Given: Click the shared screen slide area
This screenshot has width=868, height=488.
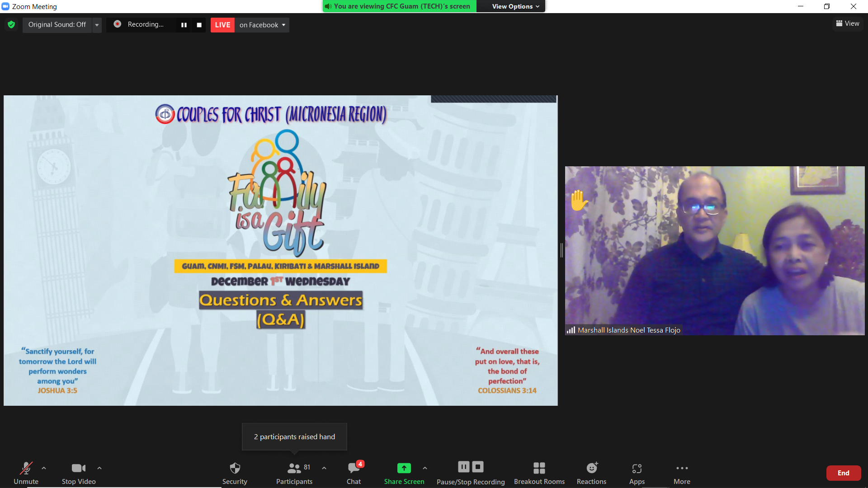Looking at the screenshot, I should (x=281, y=250).
